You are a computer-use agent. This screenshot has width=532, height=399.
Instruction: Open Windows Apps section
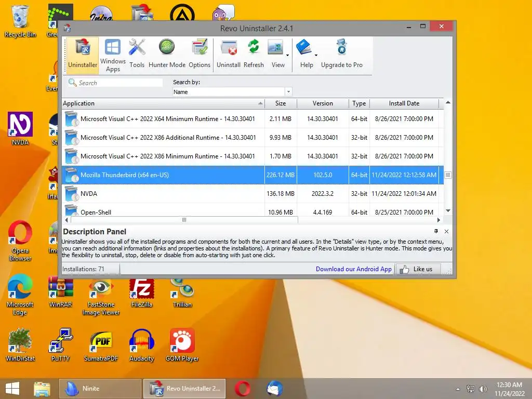click(x=113, y=55)
